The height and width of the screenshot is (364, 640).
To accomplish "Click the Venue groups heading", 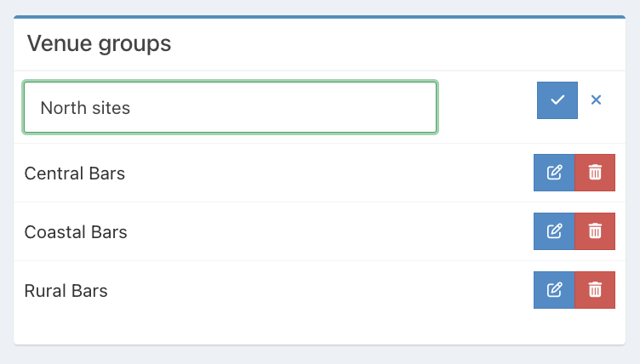I will (100, 43).
